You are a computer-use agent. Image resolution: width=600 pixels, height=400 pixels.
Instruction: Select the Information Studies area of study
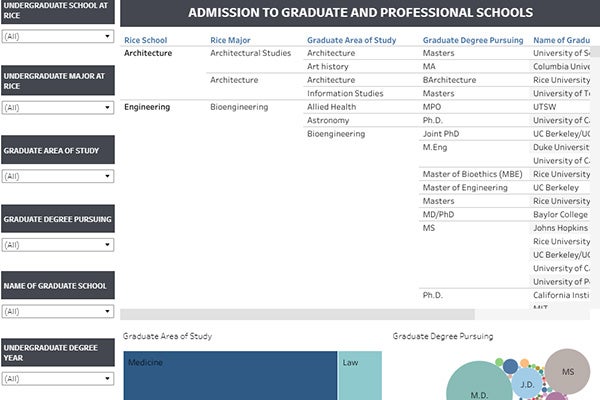(x=345, y=93)
